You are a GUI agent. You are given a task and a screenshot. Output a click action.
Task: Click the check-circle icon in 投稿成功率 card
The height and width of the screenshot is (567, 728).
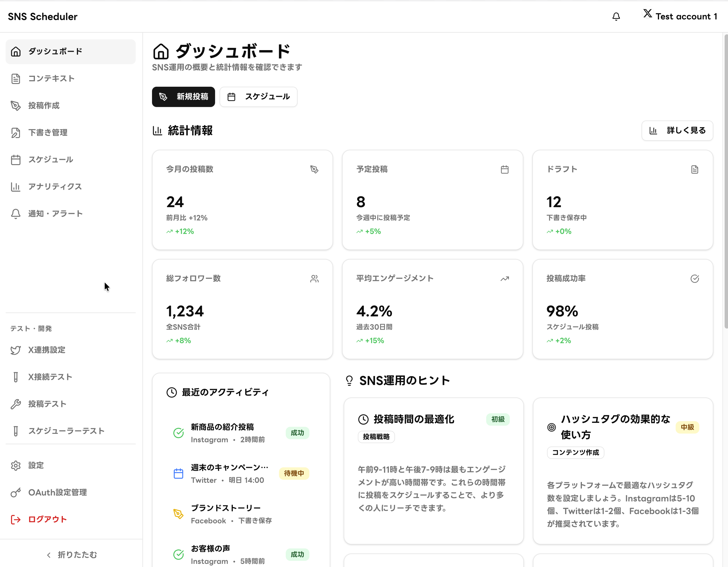(694, 279)
